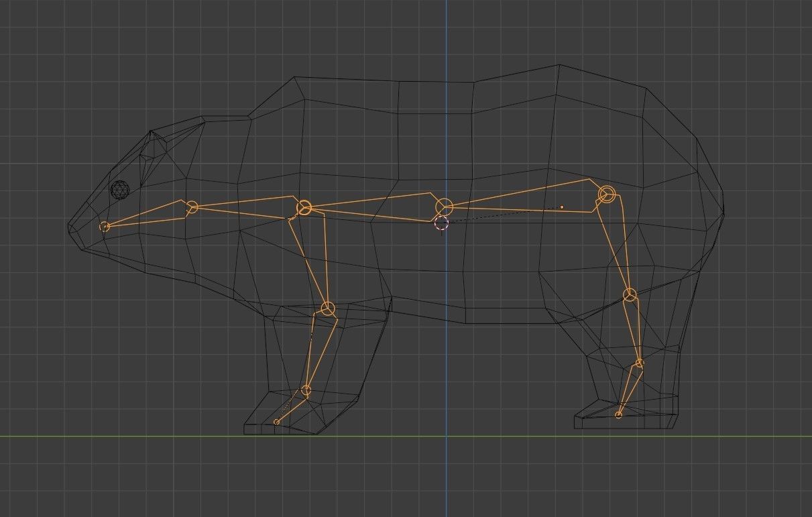Viewport: 812px width, 517px height.
Task: Select the neck joint behind the head bone
Action: click(192, 207)
